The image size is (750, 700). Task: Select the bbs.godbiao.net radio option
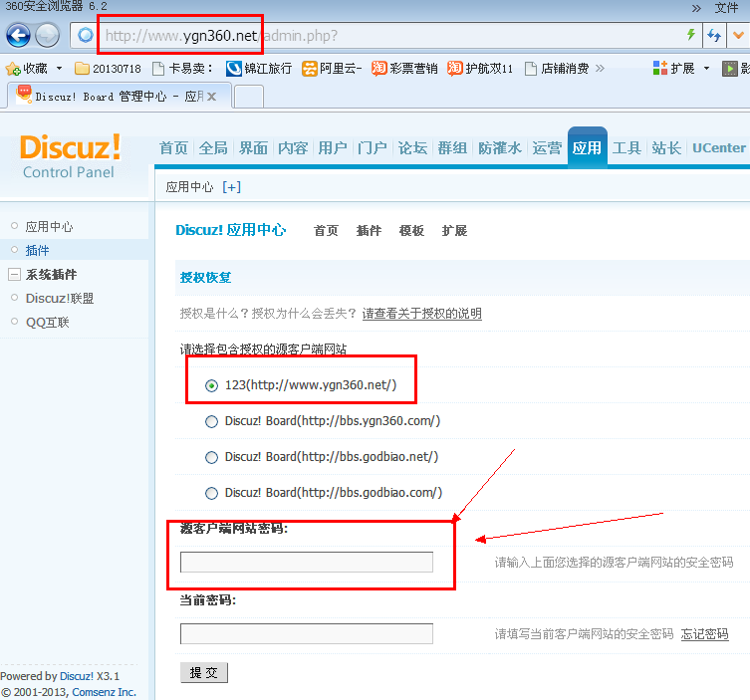point(211,457)
